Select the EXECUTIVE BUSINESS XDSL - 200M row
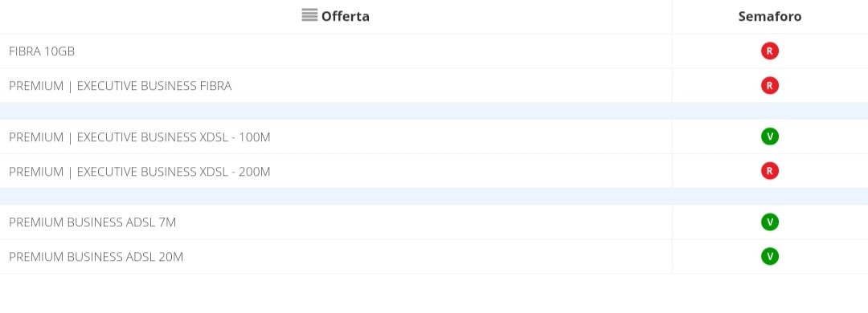The height and width of the screenshot is (313, 868). (x=434, y=171)
